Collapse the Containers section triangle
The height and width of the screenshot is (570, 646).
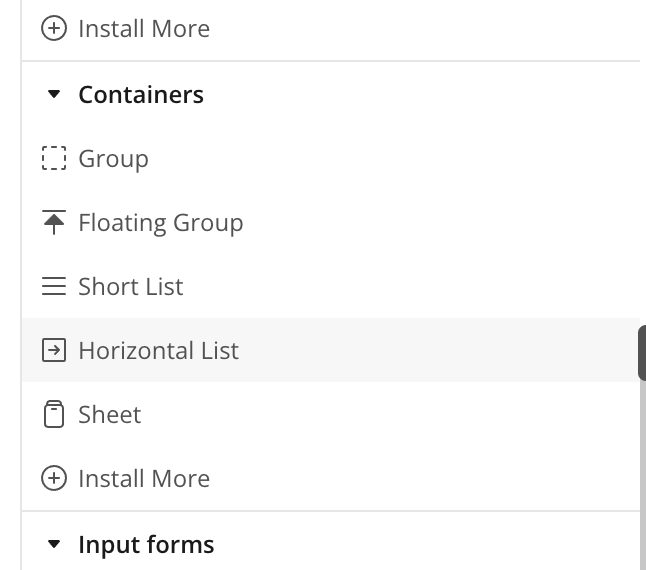(54, 95)
